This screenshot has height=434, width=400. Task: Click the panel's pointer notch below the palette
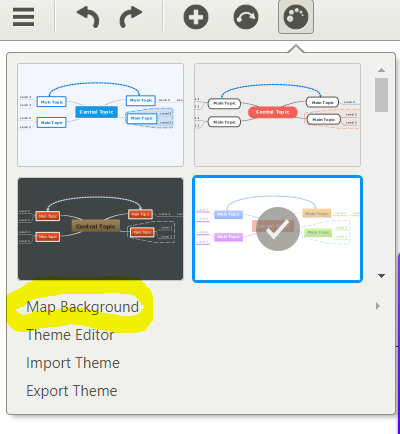coord(296,49)
